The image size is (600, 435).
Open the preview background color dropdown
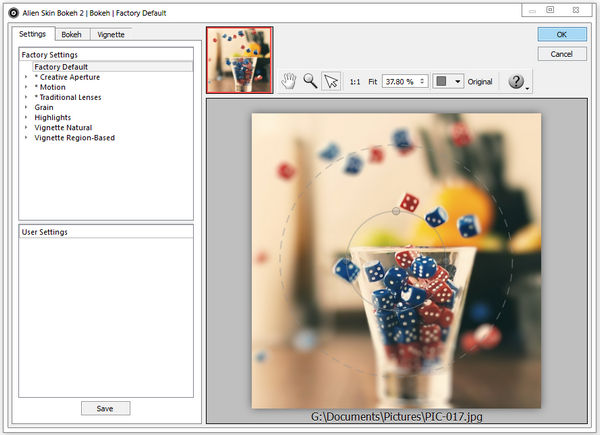coord(457,81)
